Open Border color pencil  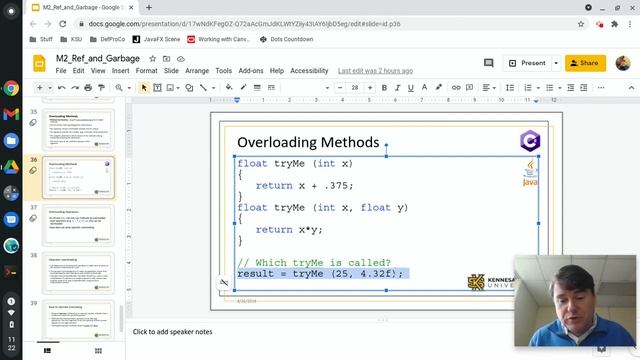pos(243,88)
